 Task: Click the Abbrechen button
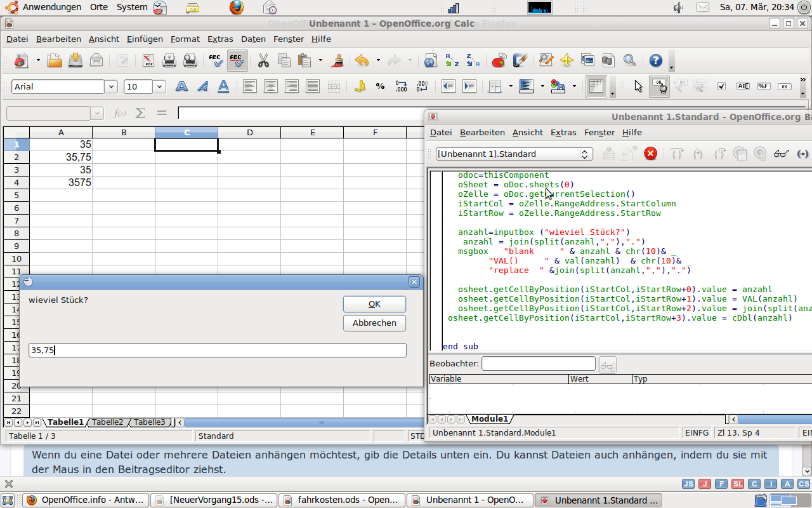point(374,323)
